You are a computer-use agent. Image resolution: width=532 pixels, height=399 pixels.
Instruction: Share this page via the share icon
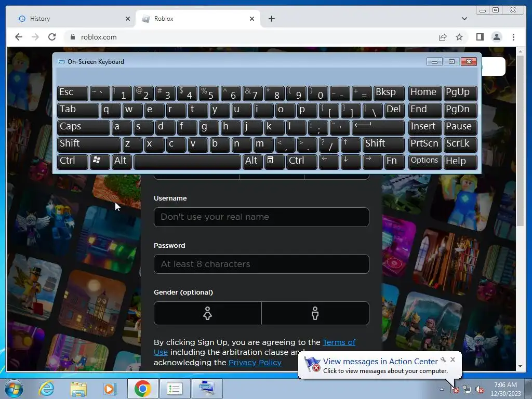tap(443, 37)
